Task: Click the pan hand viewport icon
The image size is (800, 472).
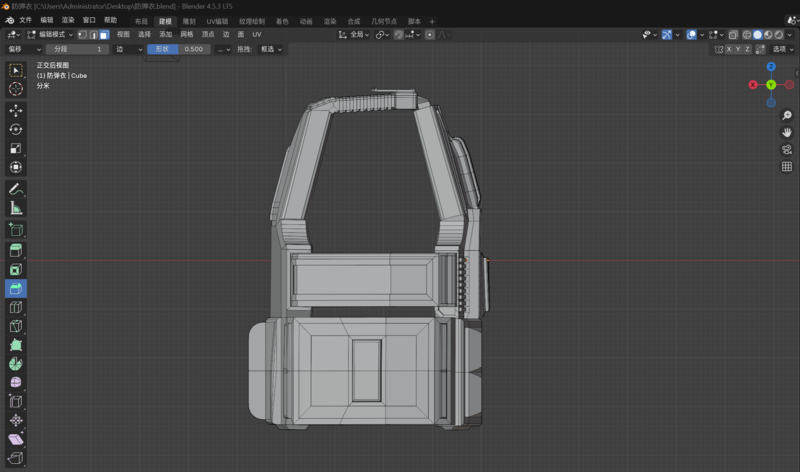Action: [787, 132]
